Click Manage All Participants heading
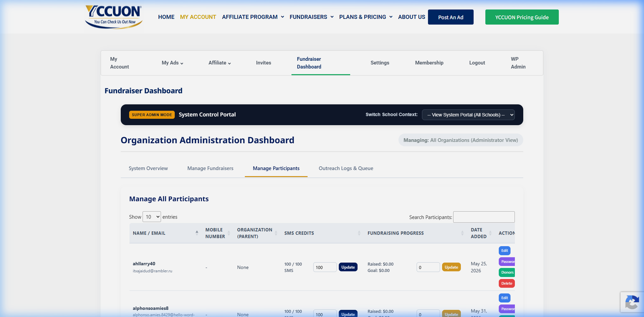 pyautogui.click(x=169, y=199)
